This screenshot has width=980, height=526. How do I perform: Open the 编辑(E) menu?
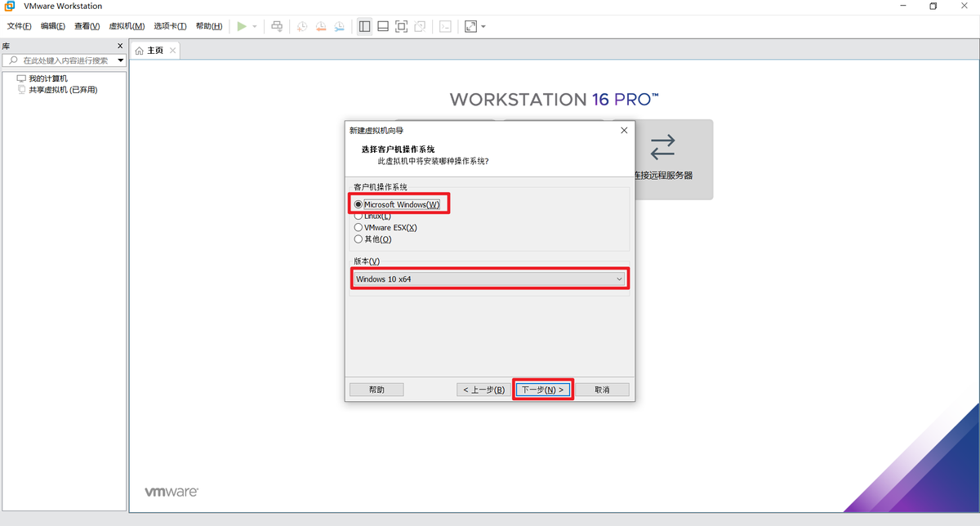coord(53,26)
